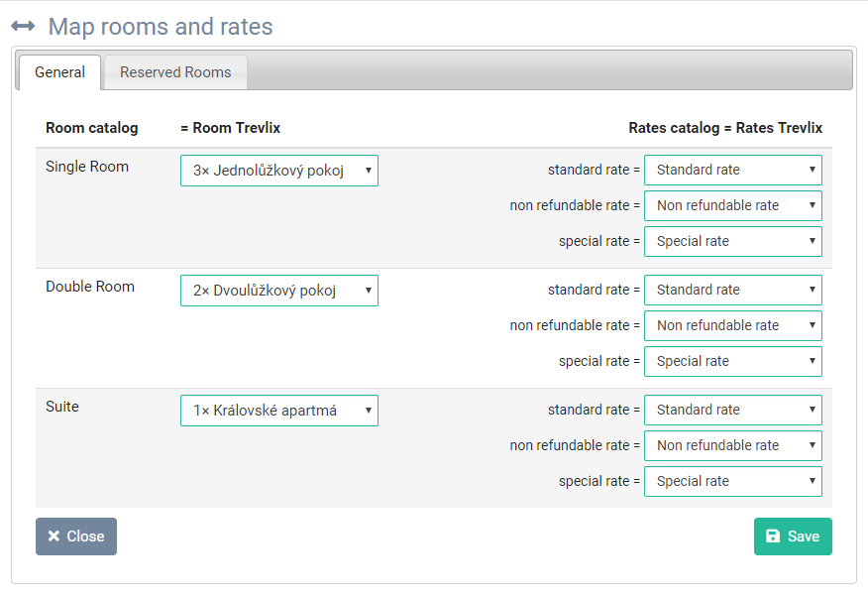Click Suite 'special rate =' label
The image size is (868, 596).
click(599, 481)
